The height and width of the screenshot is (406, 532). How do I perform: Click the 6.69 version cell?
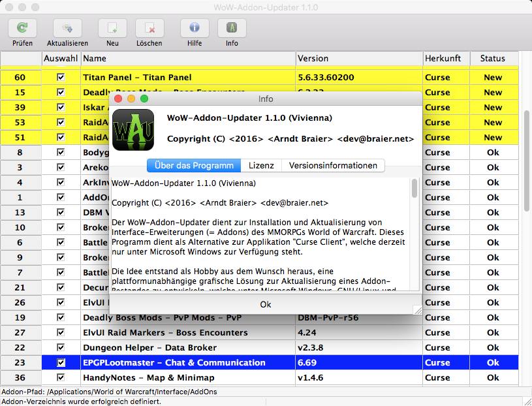click(x=359, y=362)
